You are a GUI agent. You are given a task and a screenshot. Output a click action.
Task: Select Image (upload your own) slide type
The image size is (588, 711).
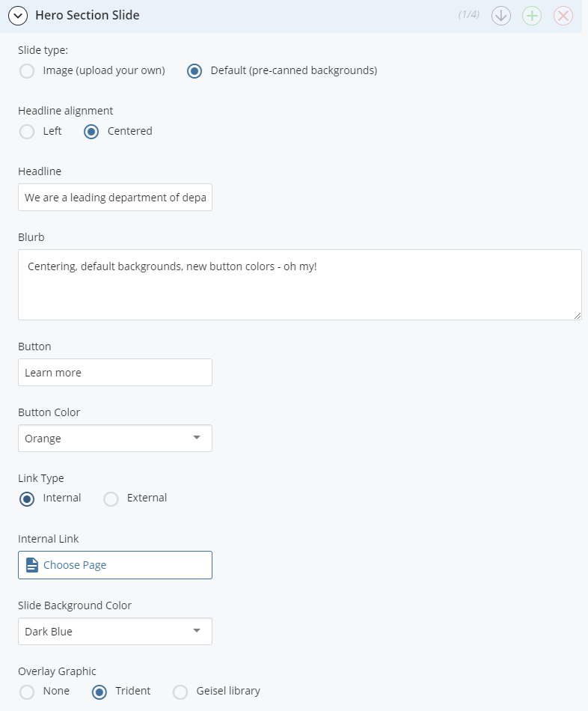[27, 71]
